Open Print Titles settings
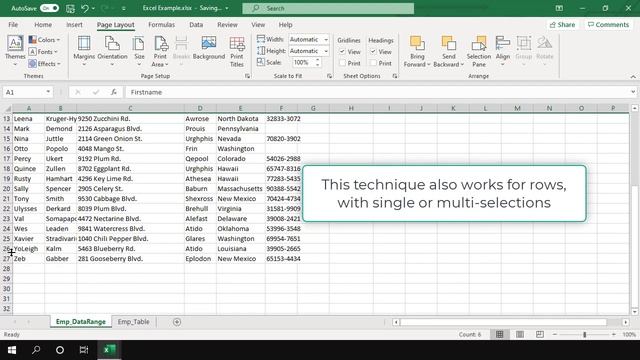 (237, 51)
